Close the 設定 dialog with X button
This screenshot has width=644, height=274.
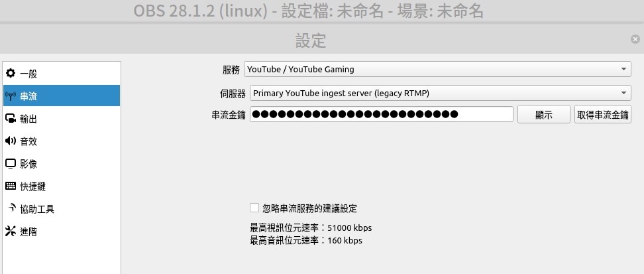635,40
